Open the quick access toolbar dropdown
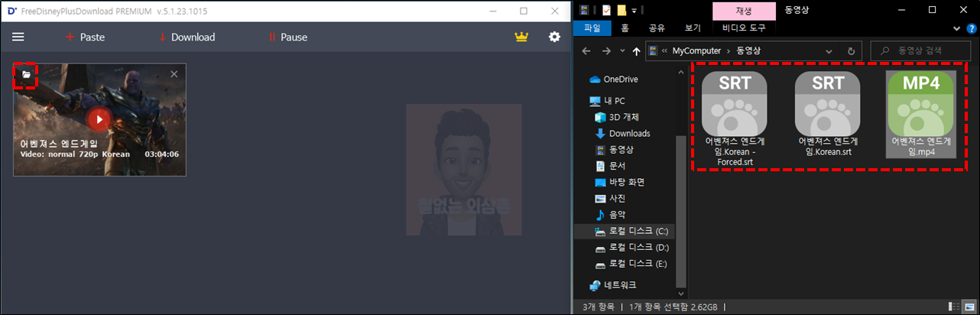980x315 pixels. coord(634,11)
